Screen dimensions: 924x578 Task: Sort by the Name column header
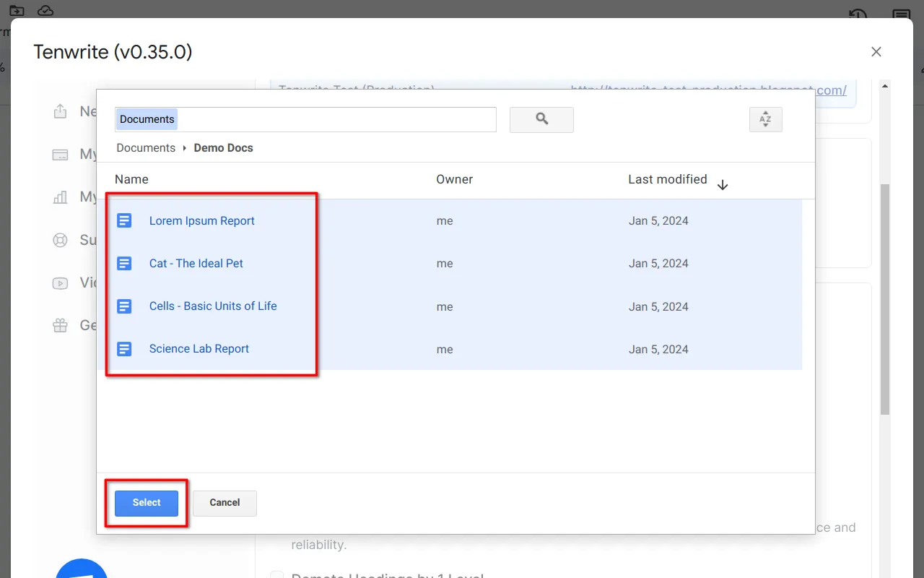tap(131, 179)
